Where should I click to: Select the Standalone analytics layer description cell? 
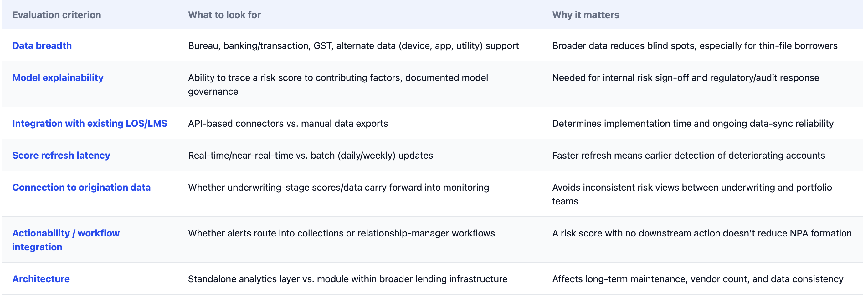tap(347, 279)
